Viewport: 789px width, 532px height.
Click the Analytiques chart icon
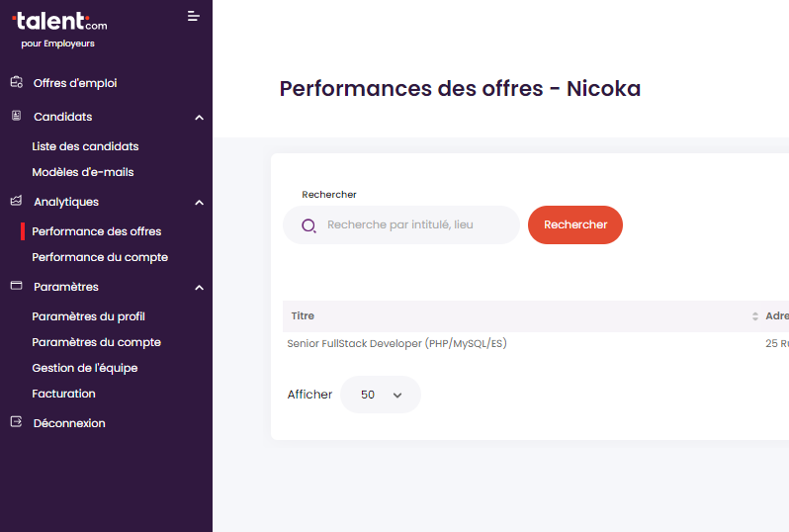click(16, 201)
